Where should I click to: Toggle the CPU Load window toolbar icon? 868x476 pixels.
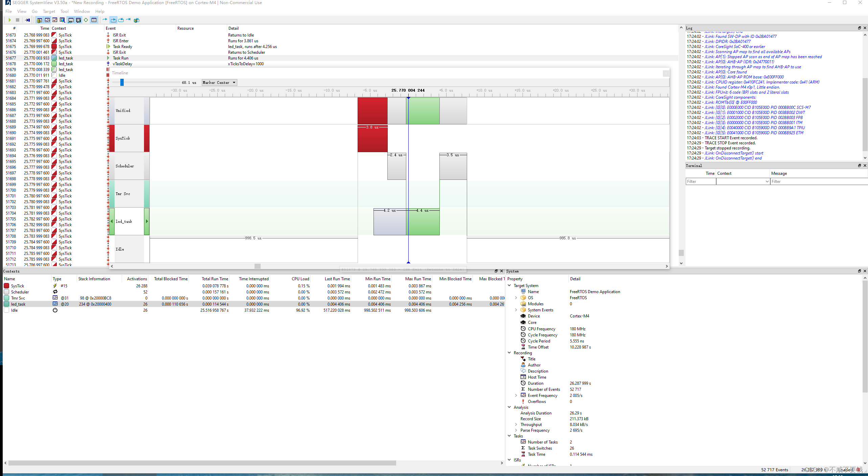[x=55, y=20]
